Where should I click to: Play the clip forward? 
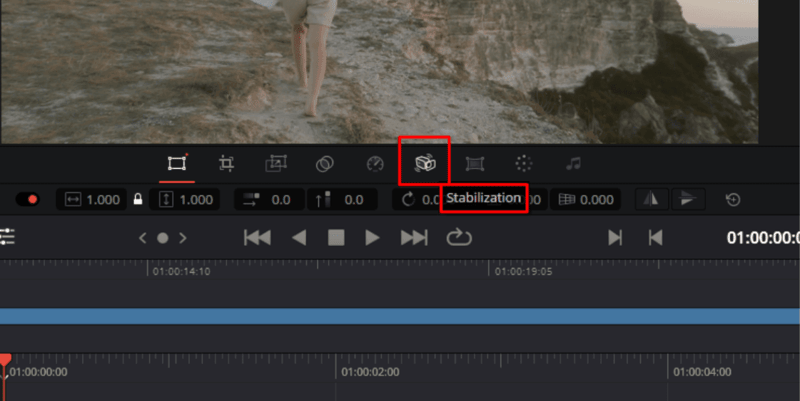coord(372,238)
